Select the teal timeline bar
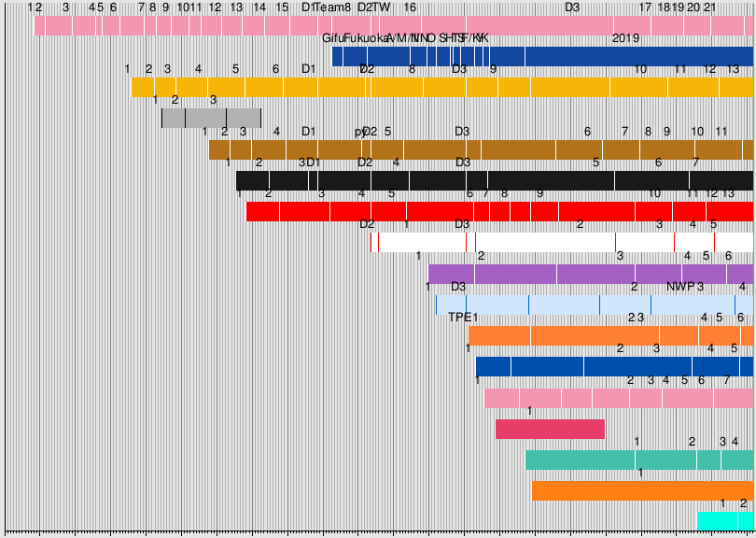This screenshot has width=756, height=538. 638,460
